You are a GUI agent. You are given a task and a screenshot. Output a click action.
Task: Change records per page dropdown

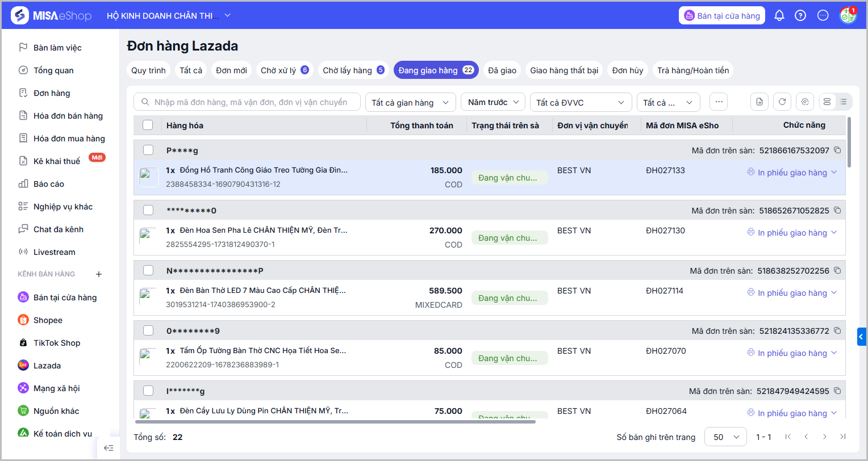725,437
